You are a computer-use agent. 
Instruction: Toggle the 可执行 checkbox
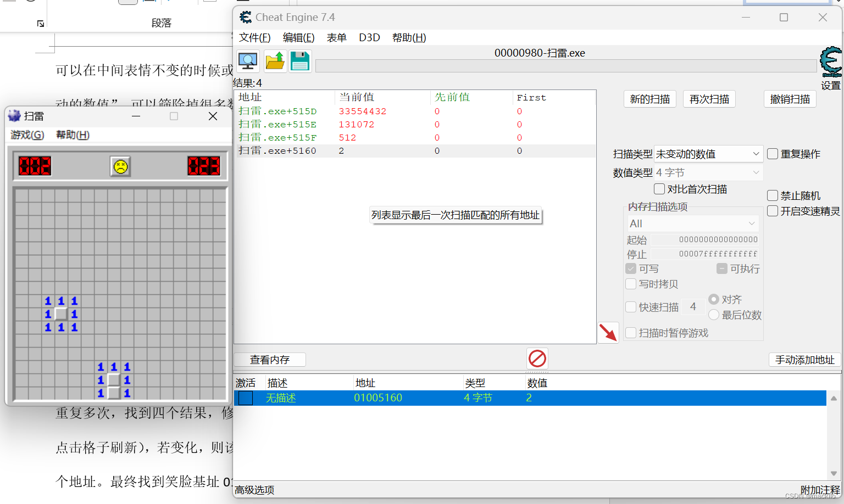pos(722,269)
